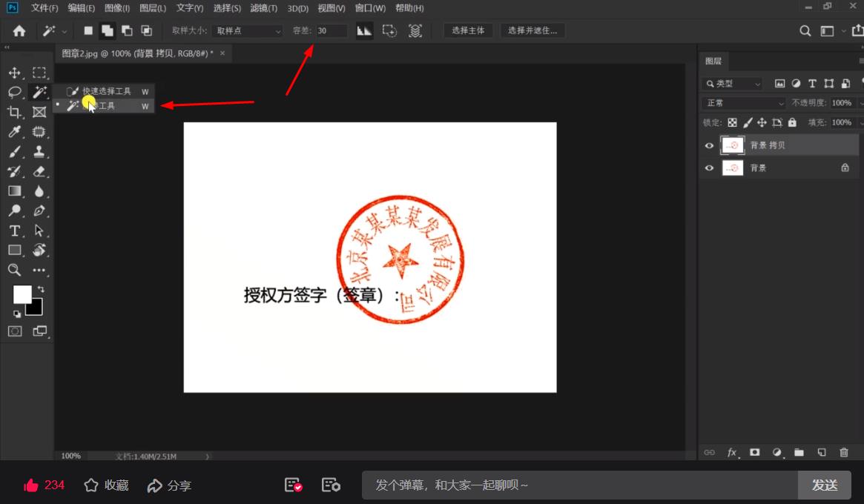Select the Clone Stamp tool
The width and height of the screenshot is (864, 504).
point(39,151)
